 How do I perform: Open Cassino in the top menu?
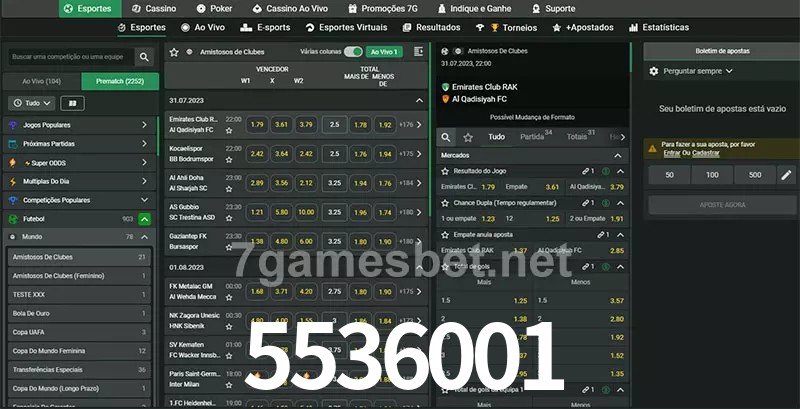pos(153,8)
